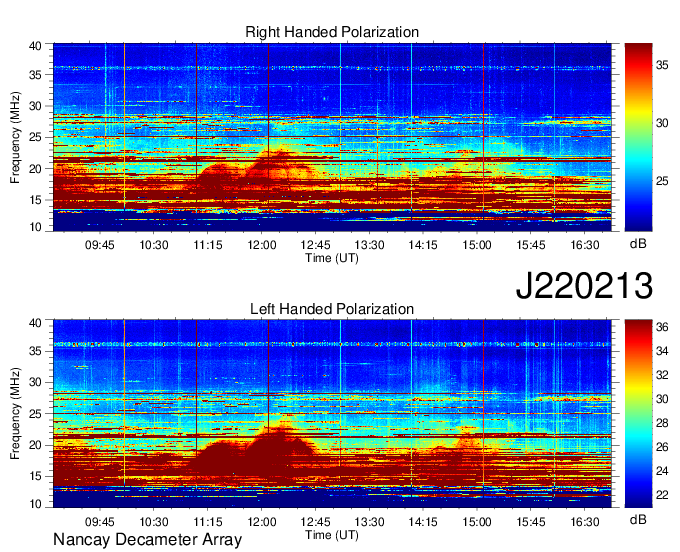Click the 40 MHz tick on right-handed plot
Image resolution: width=680 pixels, height=552 pixels.
[35, 46]
